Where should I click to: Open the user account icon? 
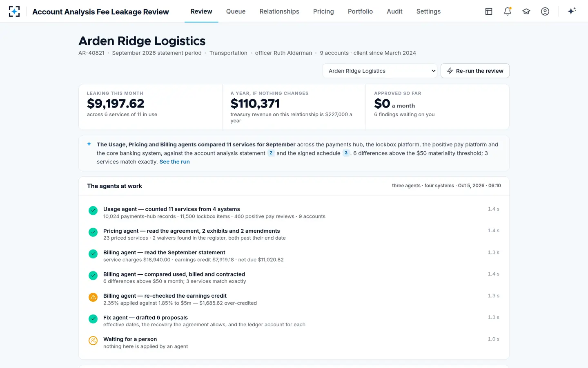(x=545, y=11)
